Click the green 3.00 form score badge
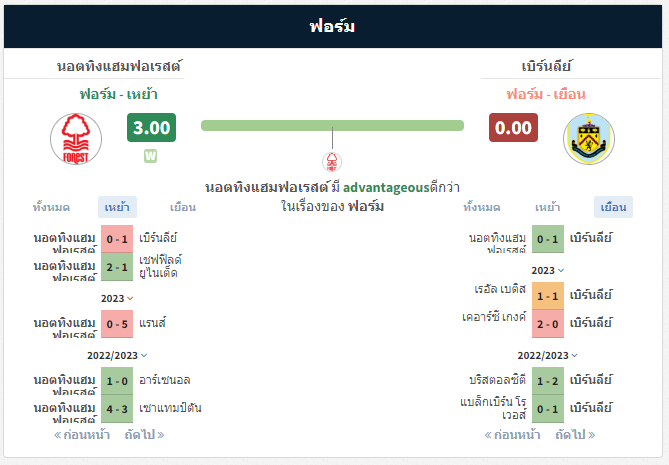Image resolution: width=669 pixels, height=465 pixels. coord(151,128)
